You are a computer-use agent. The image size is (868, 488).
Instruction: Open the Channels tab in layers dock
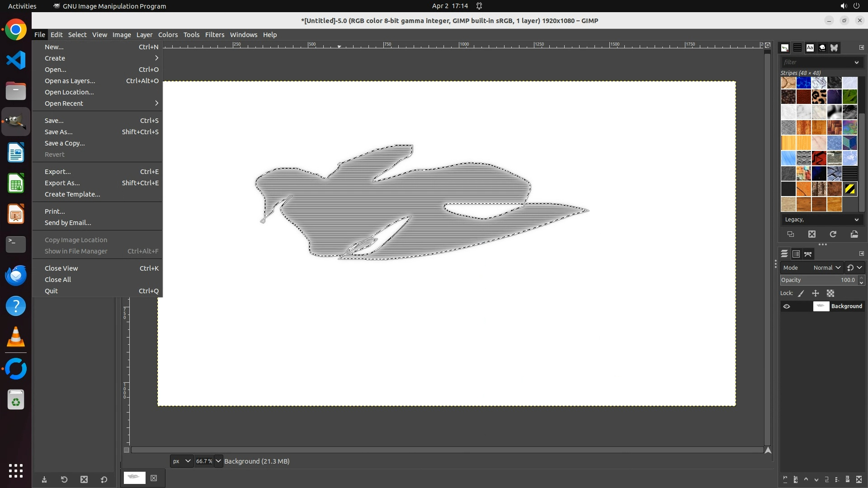(796, 254)
